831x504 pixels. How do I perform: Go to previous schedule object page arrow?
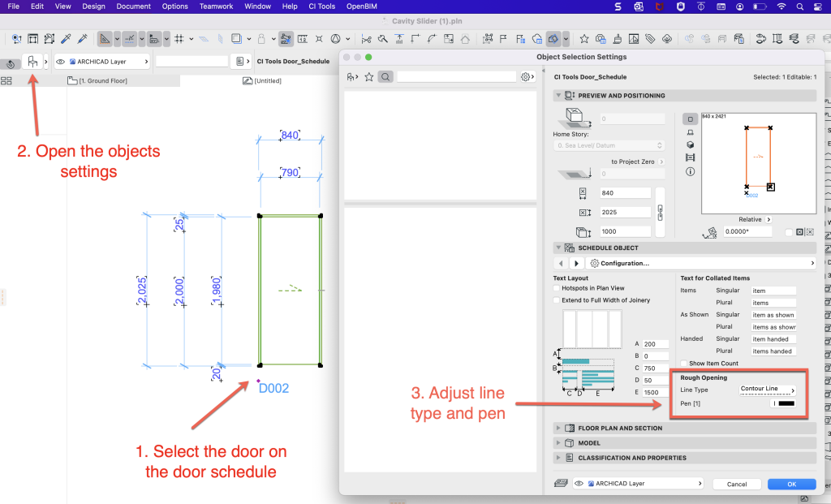561,263
